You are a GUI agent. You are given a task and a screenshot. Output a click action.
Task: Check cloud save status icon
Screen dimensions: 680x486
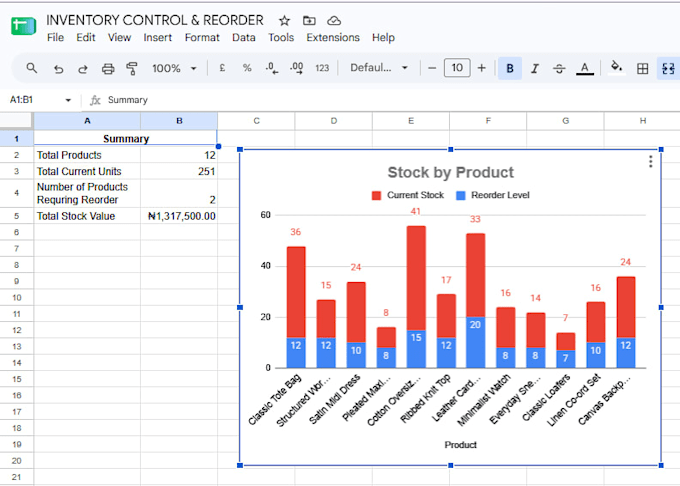point(333,20)
